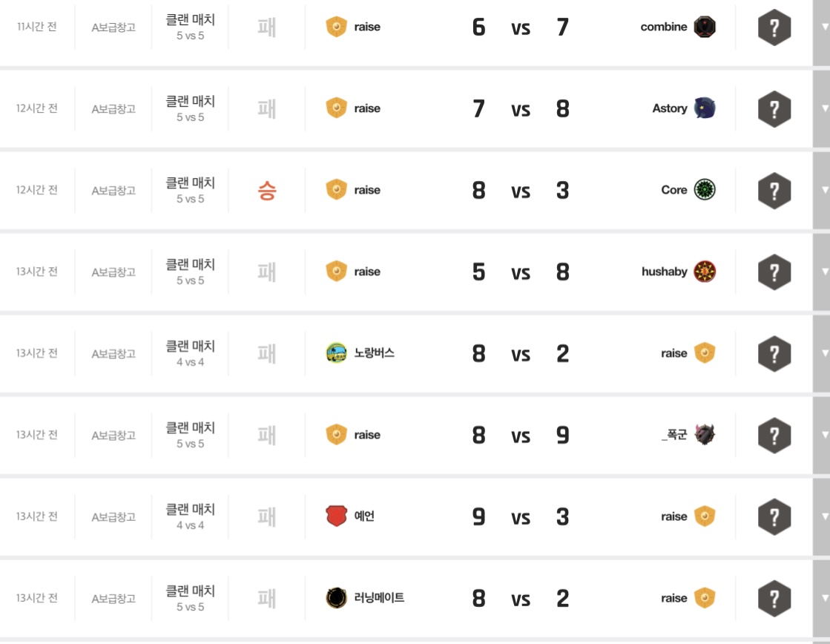Open the 러닝메이트 clan name link
The image size is (830, 644).
[x=379, y=598]
